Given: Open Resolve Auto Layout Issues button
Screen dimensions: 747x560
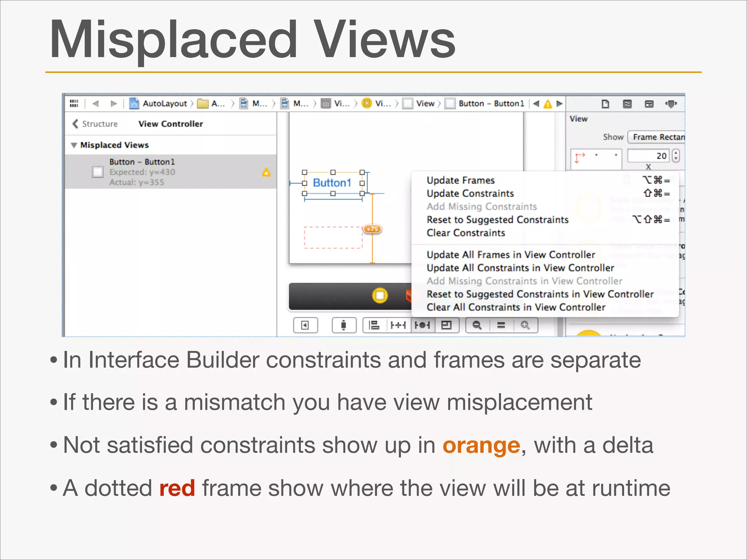Looking at the screenshot, I should pyautogui.click(x=423, y=325).
